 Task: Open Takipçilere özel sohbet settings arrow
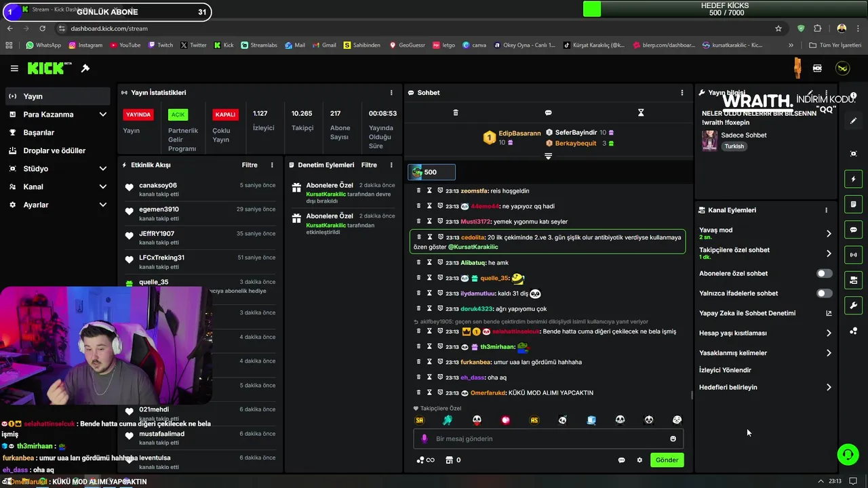(x=829, y=253)
